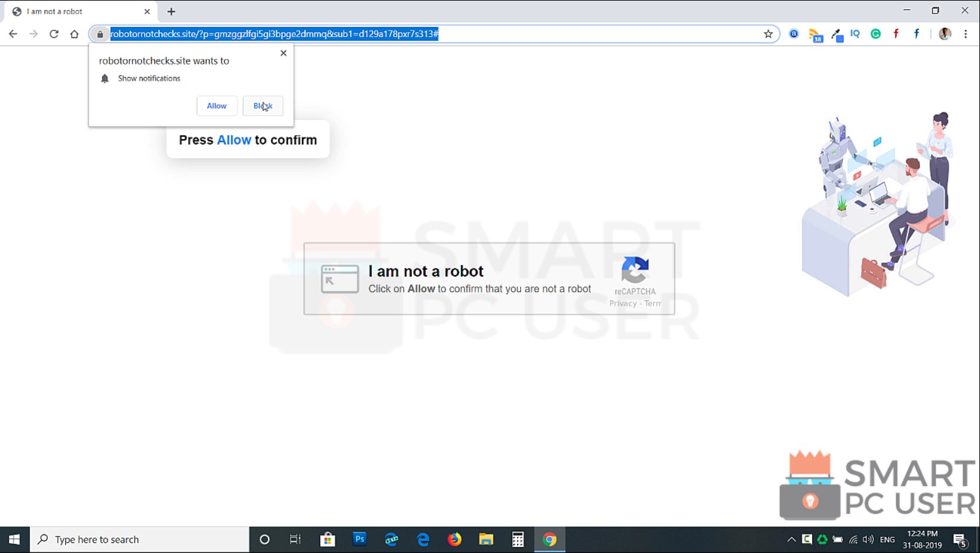This screenshot has width=980, height=553.
Task: Click the reCAPTCHA logo
Action: (x=635, y=270)
